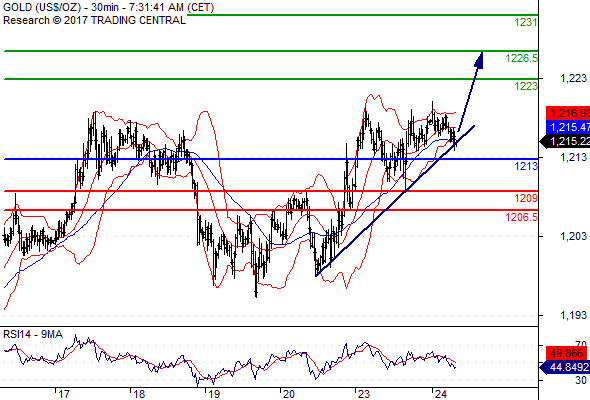Select the 1226.5 green target label
This screenshot has height=400, width=590.
pyautogui.click(x=522, y=58)
